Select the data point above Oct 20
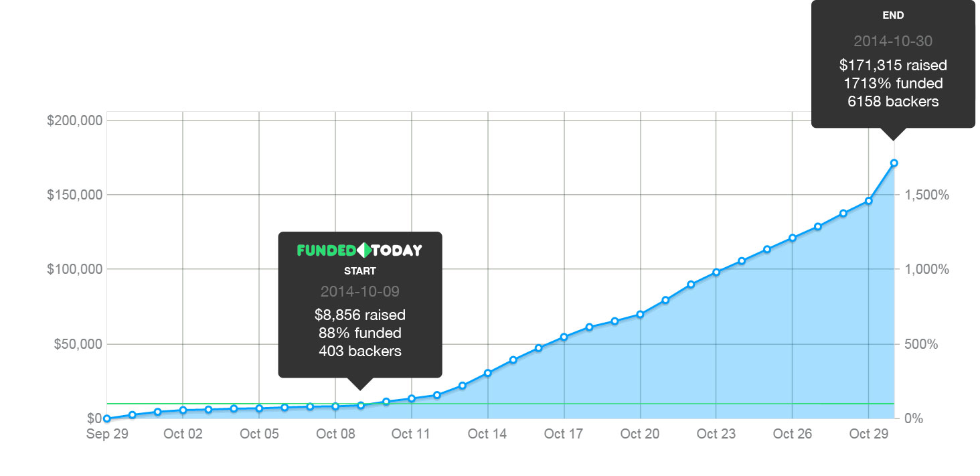The height and width of the screenshot is (476, 980). tap(641, 314)
